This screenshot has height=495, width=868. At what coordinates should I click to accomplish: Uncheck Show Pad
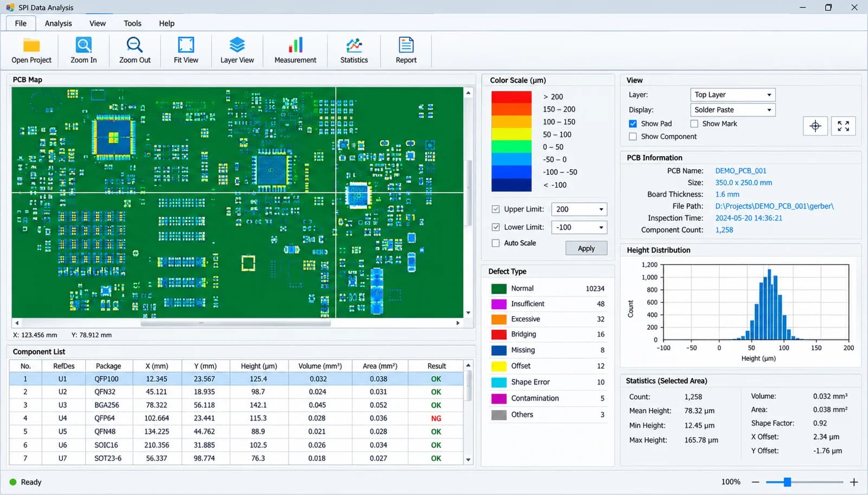(x=633, y=124)
